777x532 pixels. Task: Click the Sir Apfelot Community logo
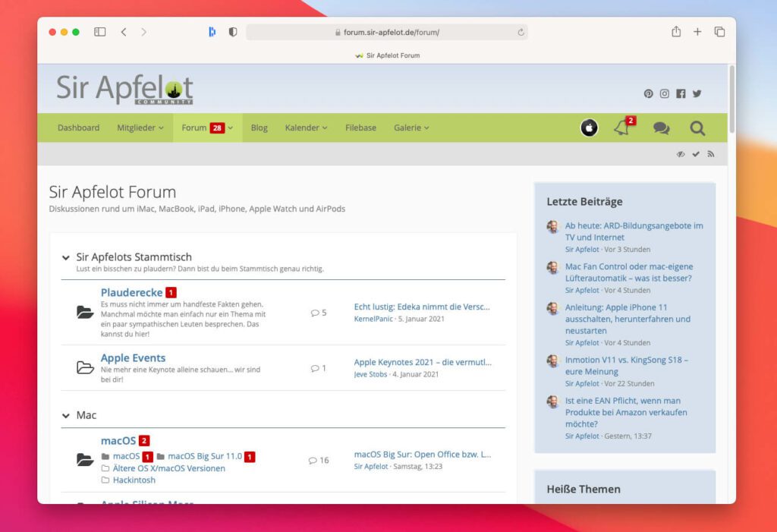[x=124, y=90]
